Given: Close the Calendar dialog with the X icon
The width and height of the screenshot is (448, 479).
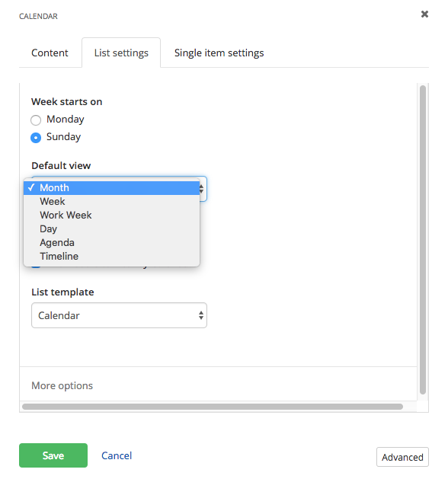Looking at the screenshot, I should 424,14.
